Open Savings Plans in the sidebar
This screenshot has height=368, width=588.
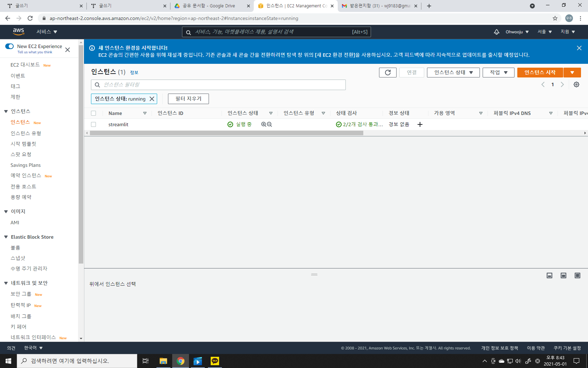(x=26, y=165)
